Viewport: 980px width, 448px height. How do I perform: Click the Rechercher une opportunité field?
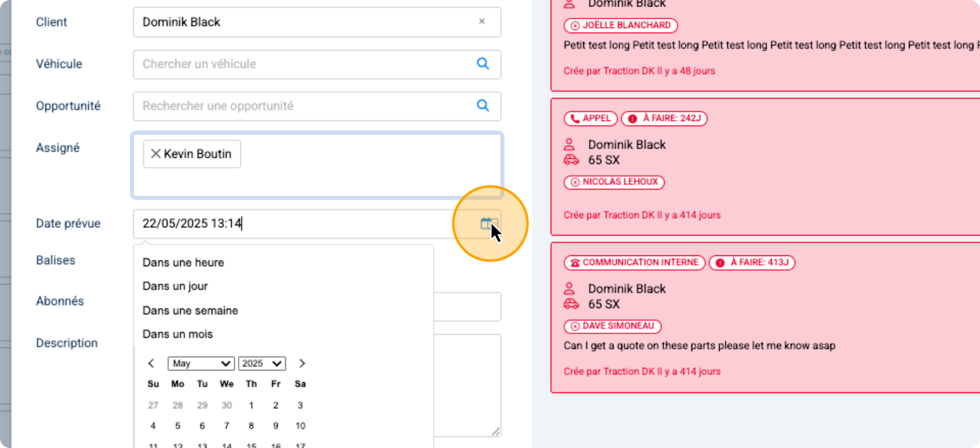(301, 106)
